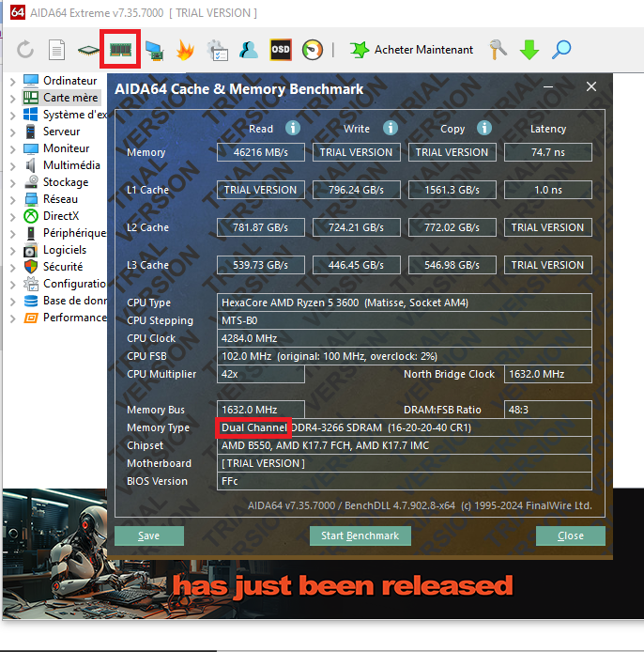Open the Report document icon
Viewport: 644px width, 652px height.
click(56, 50)
